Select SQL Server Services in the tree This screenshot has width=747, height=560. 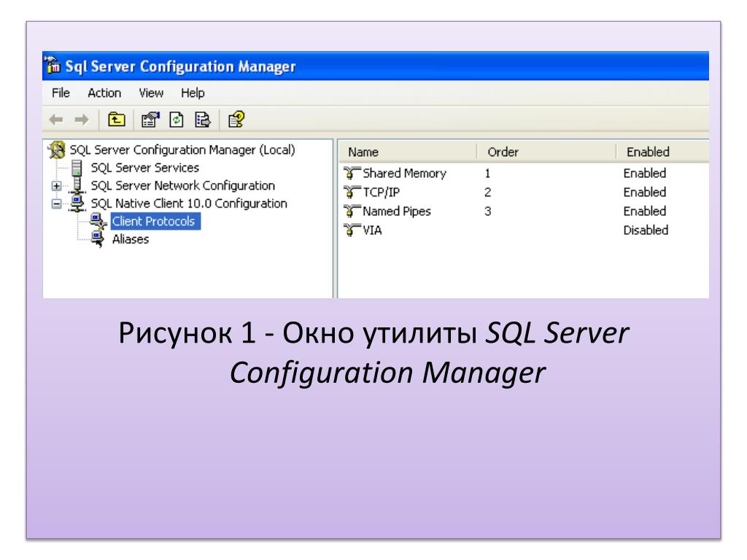[145, 168]
